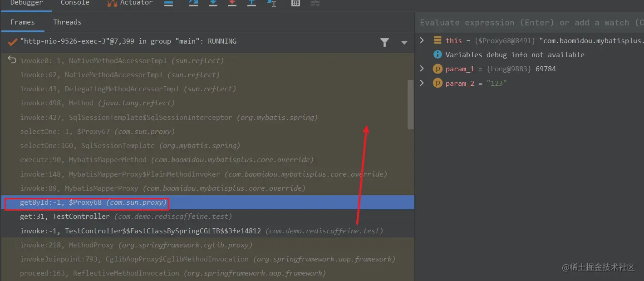Image resolution: width=644 pixels, height=281 pixels.
Task: Click 'Variables debug info not available' message
Action: [515, 54]
